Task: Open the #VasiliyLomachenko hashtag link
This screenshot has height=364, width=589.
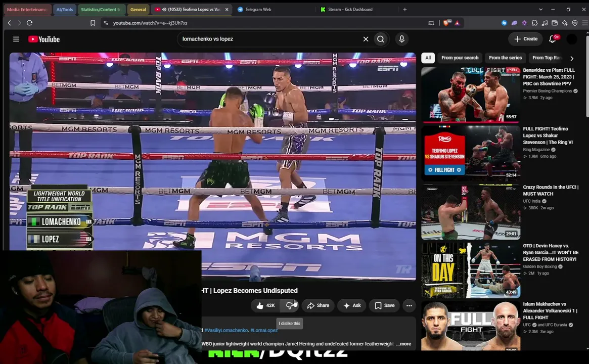Action: [x=226, y=330]
